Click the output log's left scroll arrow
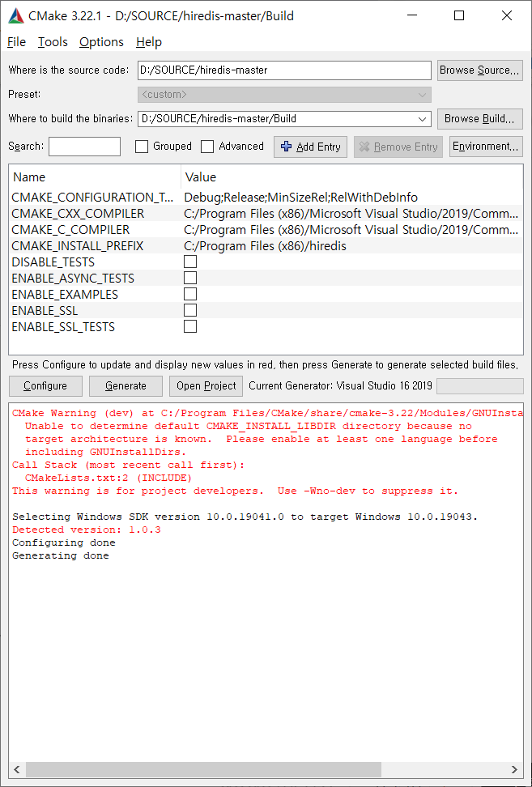This screenshot has height=787, width=532. point(16,769)
